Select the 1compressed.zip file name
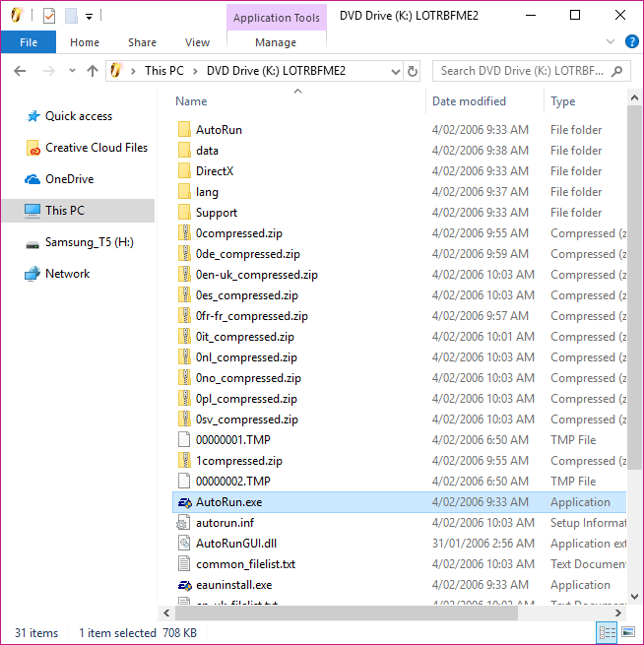The height and width of the screenshot is (645, 644). tap(239, 461)
